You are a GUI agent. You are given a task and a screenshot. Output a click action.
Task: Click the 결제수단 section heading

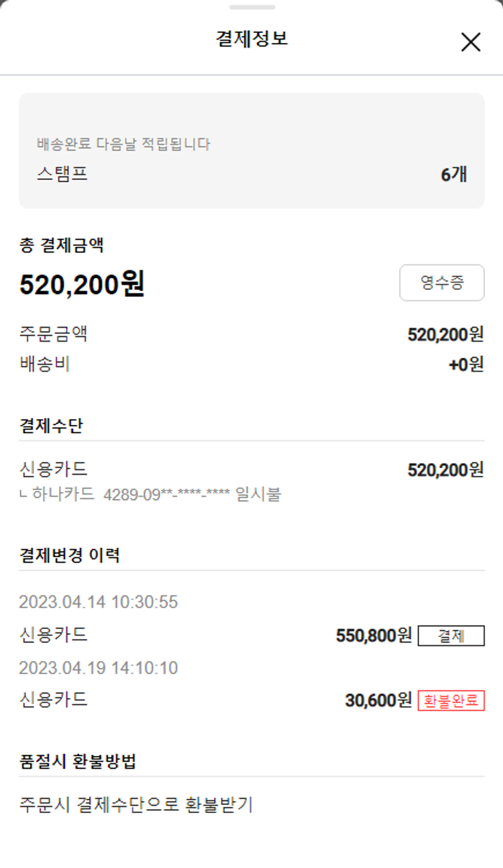point(52,425)
